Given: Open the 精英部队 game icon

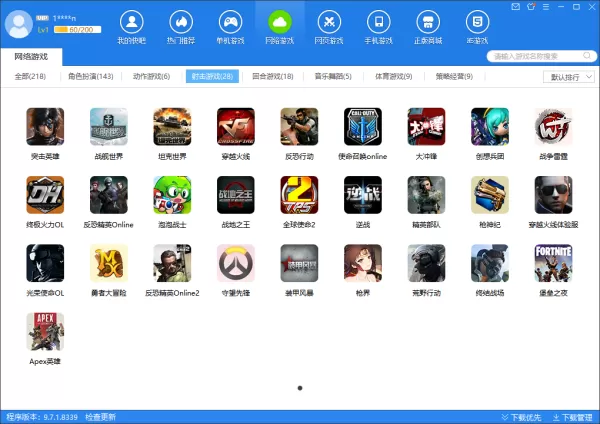Looking at the screenshot, I should coord(426,195).
